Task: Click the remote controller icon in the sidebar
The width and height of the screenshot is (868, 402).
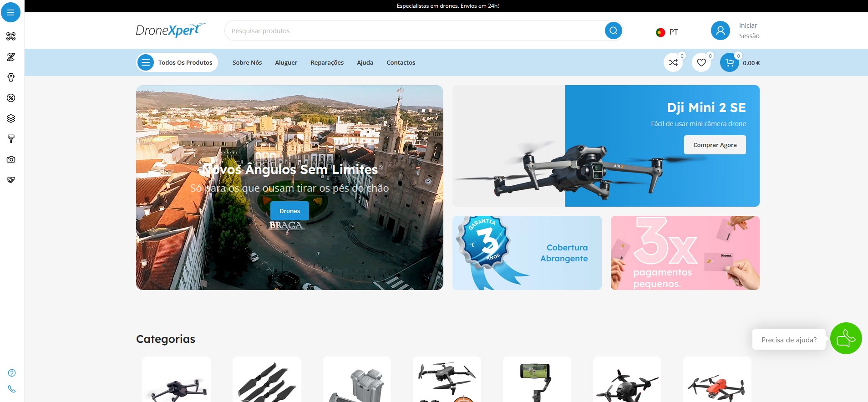Action: pyautogui.click(x=11, y=77)
